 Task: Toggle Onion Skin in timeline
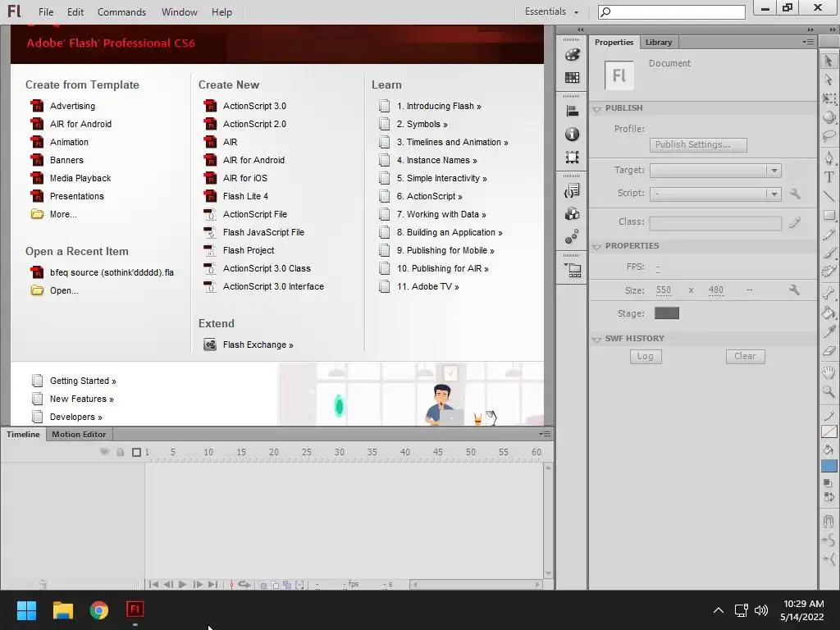[x=263, y=585]
